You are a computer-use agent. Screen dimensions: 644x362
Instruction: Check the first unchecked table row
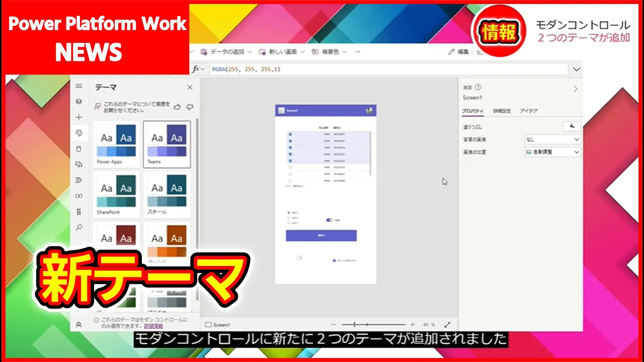[290, 167]
